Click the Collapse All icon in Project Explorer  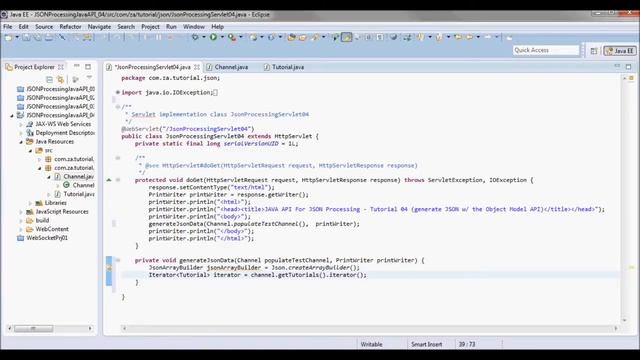49,79
